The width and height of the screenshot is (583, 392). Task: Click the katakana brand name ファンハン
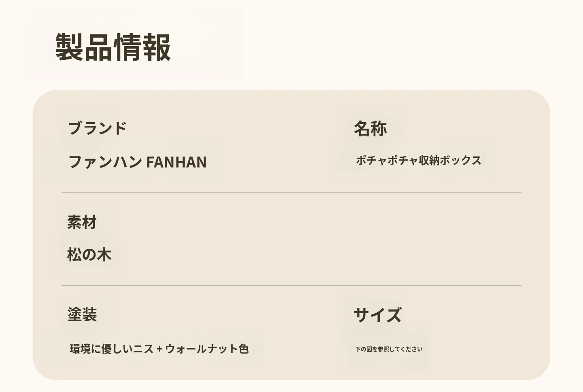coord(105,162)
